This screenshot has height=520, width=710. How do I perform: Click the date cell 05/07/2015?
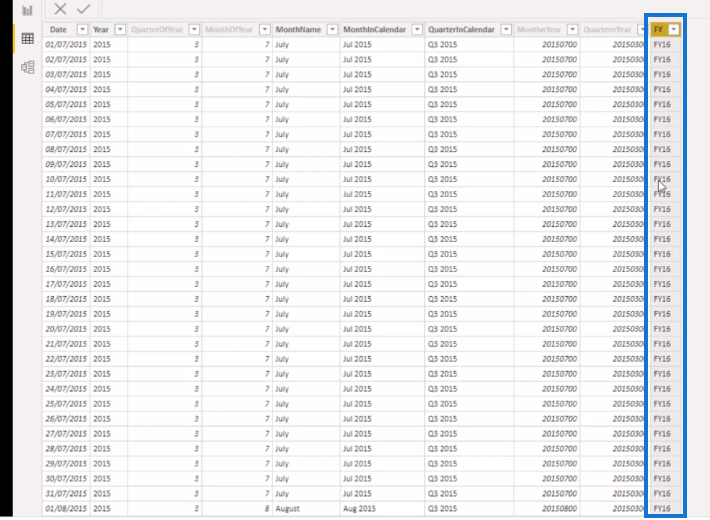point(66,104)
